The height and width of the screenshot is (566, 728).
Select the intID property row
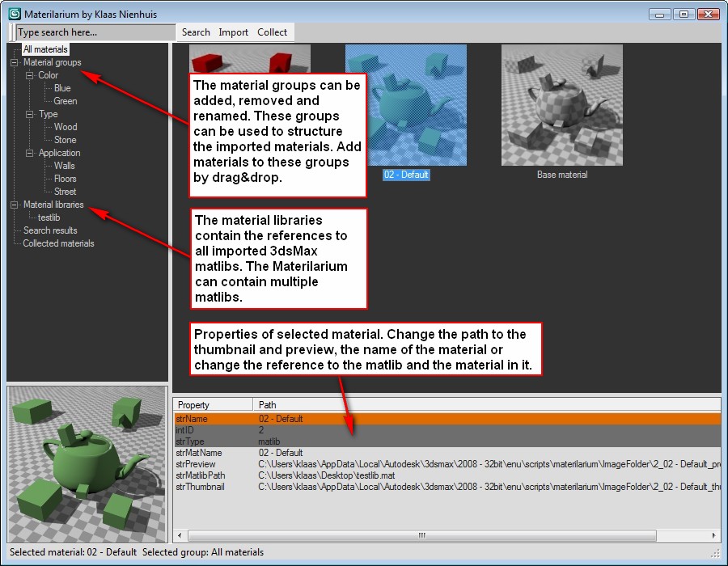point(447,430)
